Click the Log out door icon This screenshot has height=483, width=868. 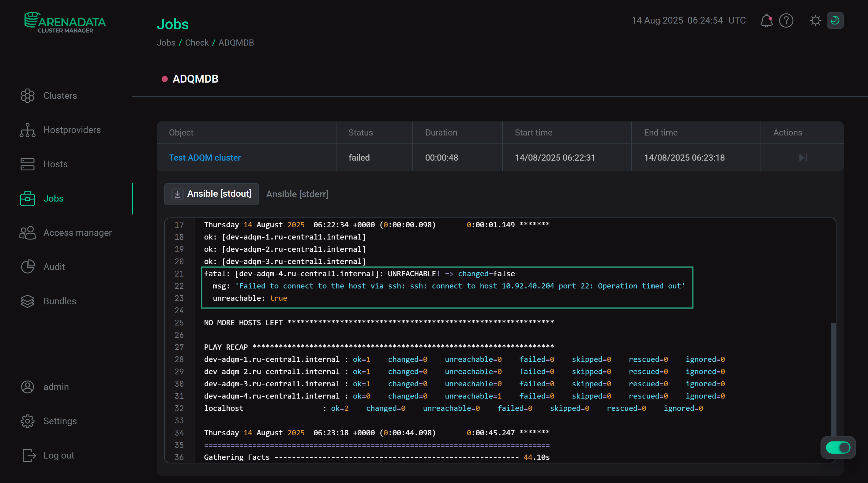[29, 455]
